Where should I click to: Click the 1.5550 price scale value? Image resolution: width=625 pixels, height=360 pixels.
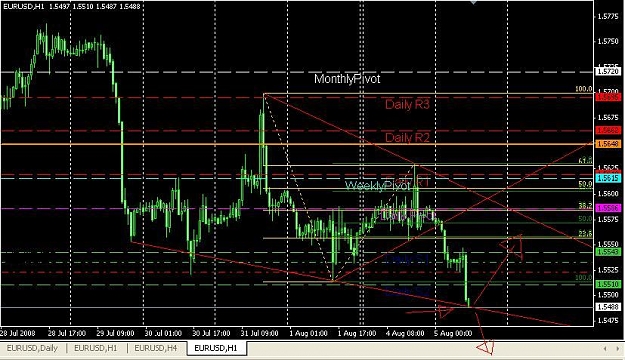[609, 244]
